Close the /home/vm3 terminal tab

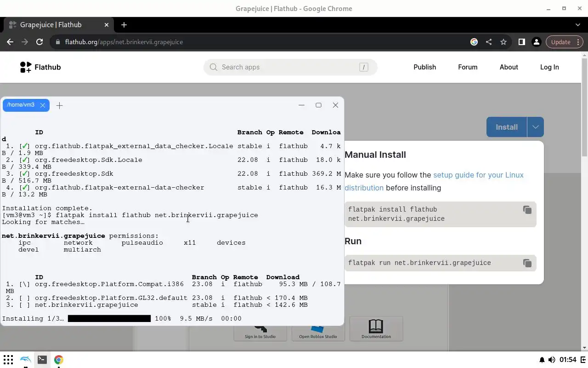click(43, 105)
